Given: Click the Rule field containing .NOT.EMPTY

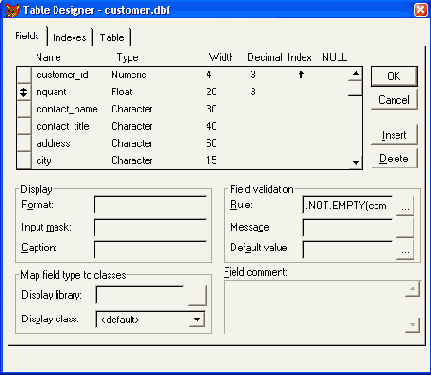Looking at the screenshot, I should (x=348, y=205).
